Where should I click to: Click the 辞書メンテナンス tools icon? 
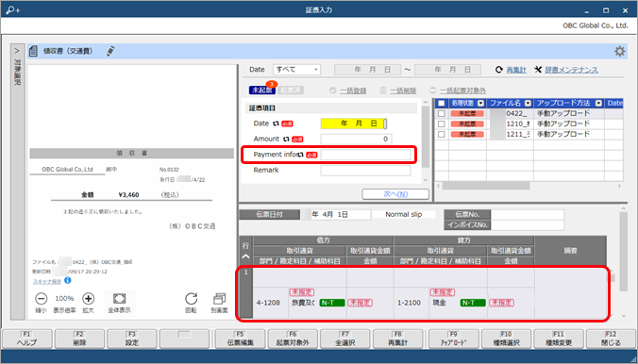pos(538,70)
